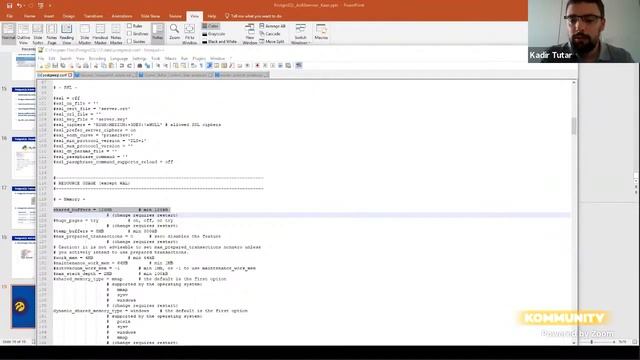Toggle the Notes pane button
The width and height of the screenshot is (640, 360).
click(158, 33)
